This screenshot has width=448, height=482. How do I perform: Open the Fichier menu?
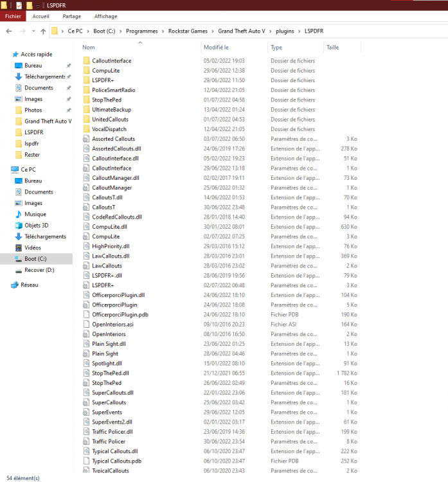click(x=13, y=16)
